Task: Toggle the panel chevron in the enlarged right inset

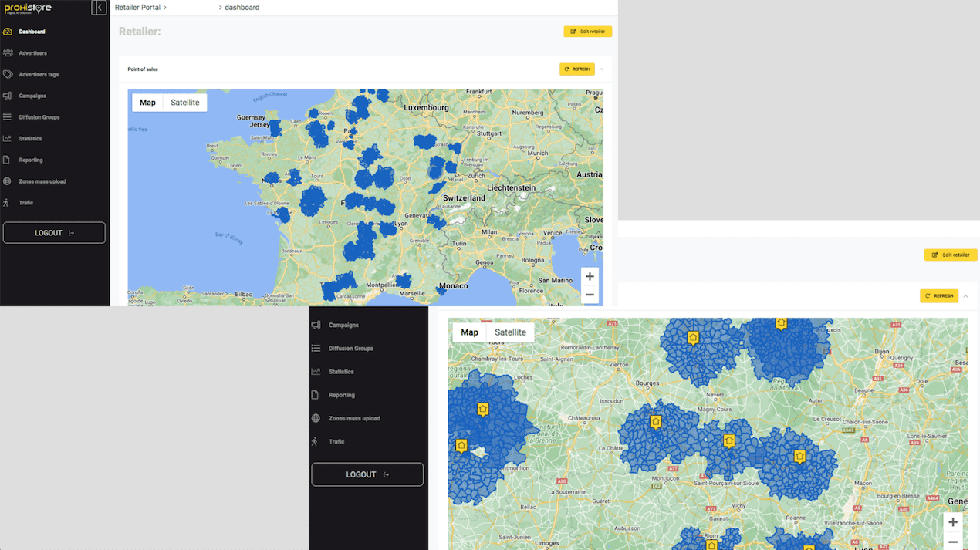Action: pos(965,295)
